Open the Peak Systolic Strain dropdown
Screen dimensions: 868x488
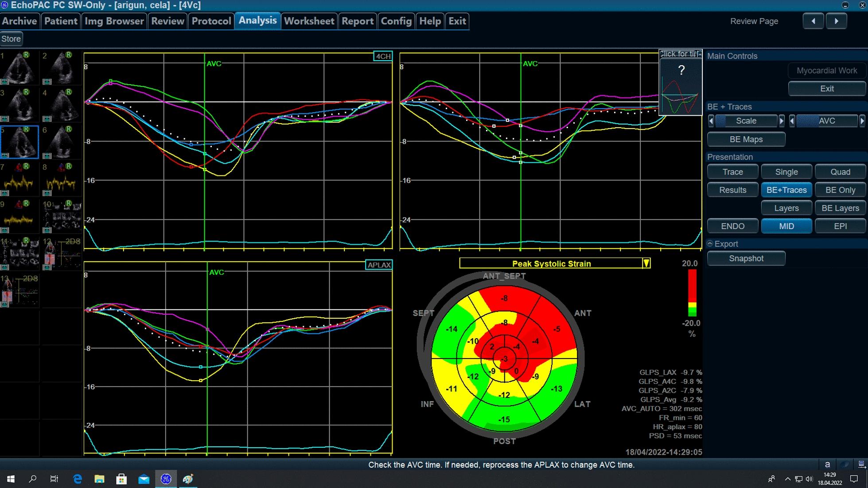pyautogui.click(x=646, y=263)
